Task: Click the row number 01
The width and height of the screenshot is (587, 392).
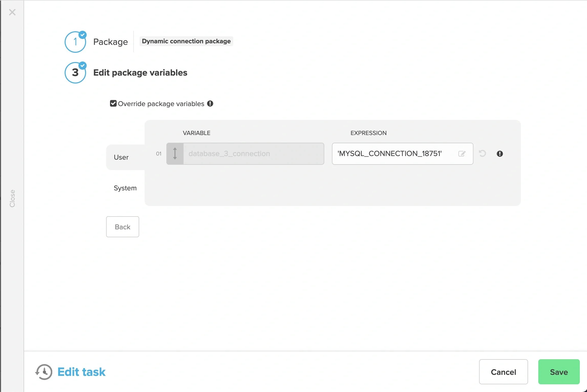Action: 159,154
